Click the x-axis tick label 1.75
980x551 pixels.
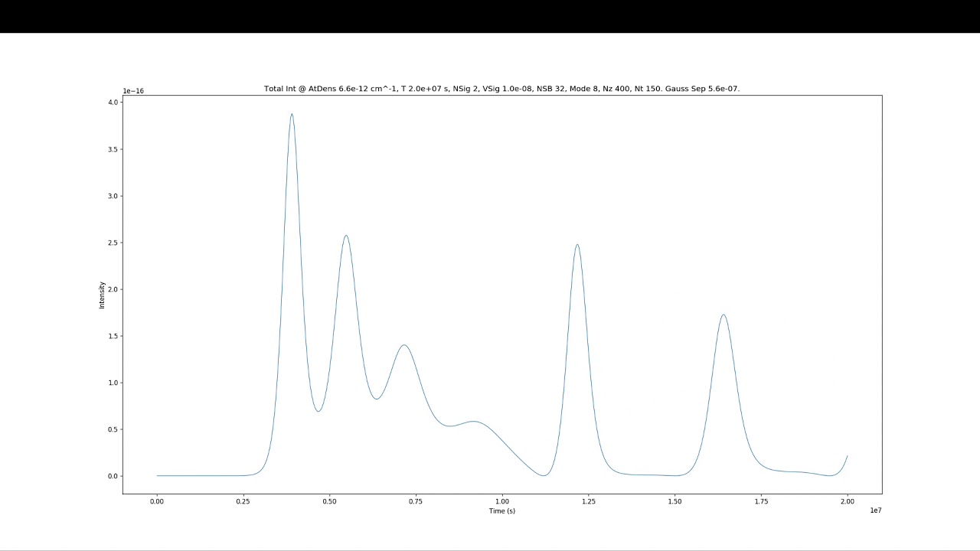[761, 502]
